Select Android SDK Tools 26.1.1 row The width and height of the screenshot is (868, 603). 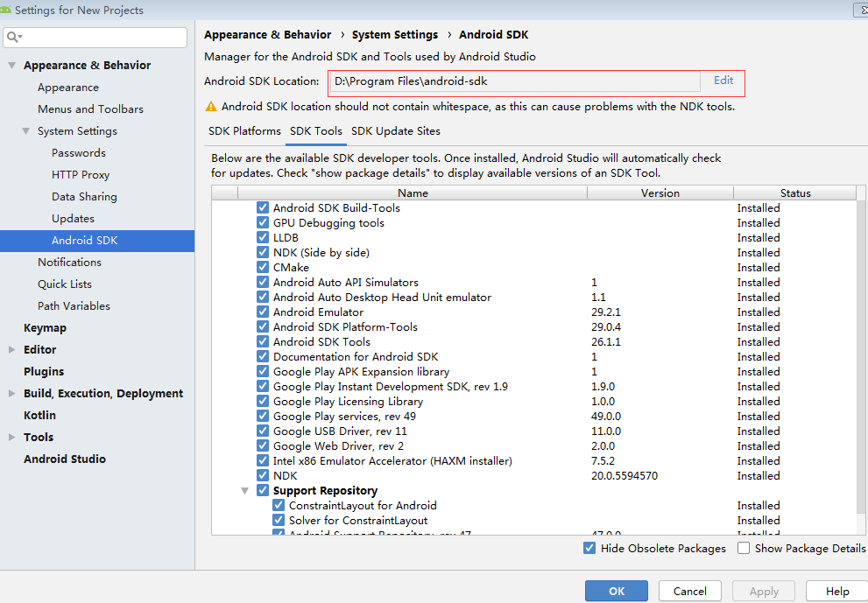tap(533, 342)
